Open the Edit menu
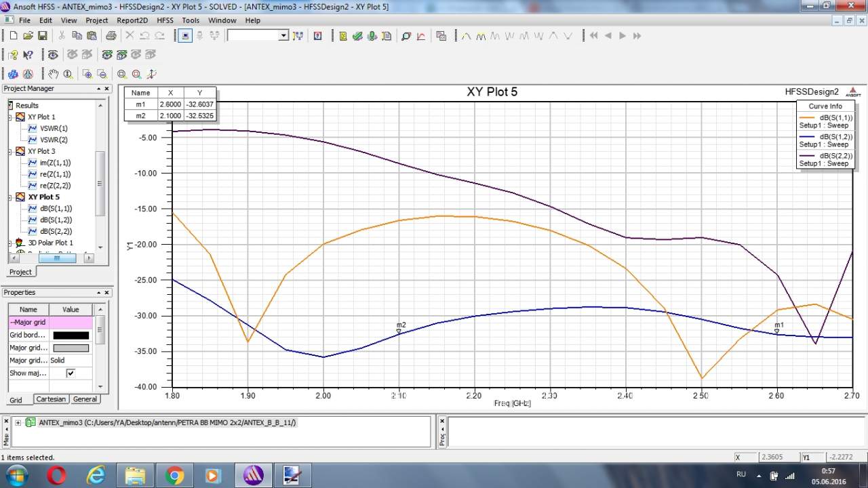Viewport: 868px width, 488px height. pyautogui.click(x=45, y=20)
